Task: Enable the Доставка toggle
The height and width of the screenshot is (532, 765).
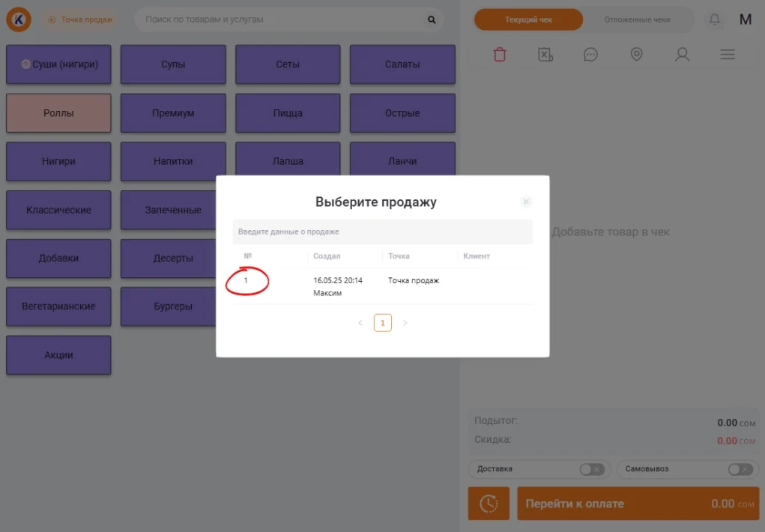Action: click(x=591, y=469)
